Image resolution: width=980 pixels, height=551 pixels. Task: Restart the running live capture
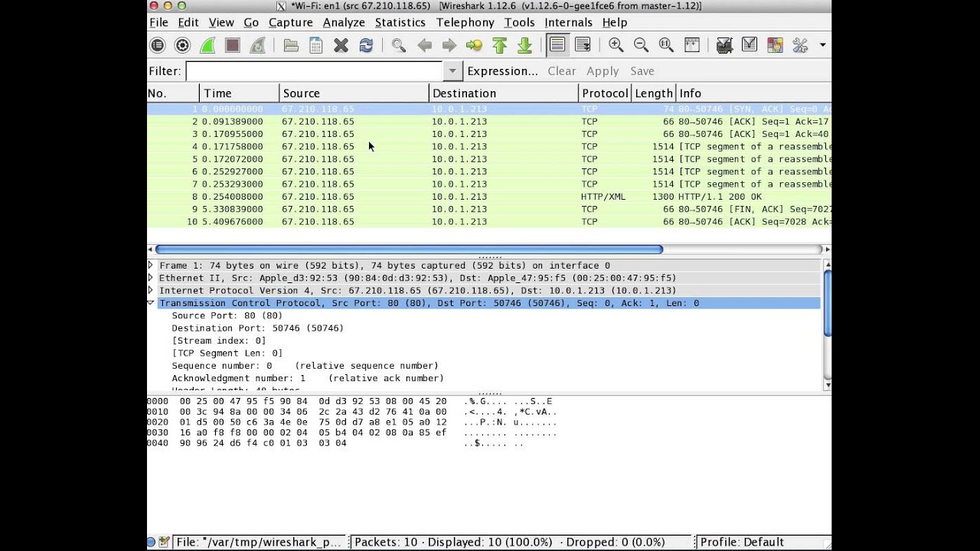pos(258,46)
